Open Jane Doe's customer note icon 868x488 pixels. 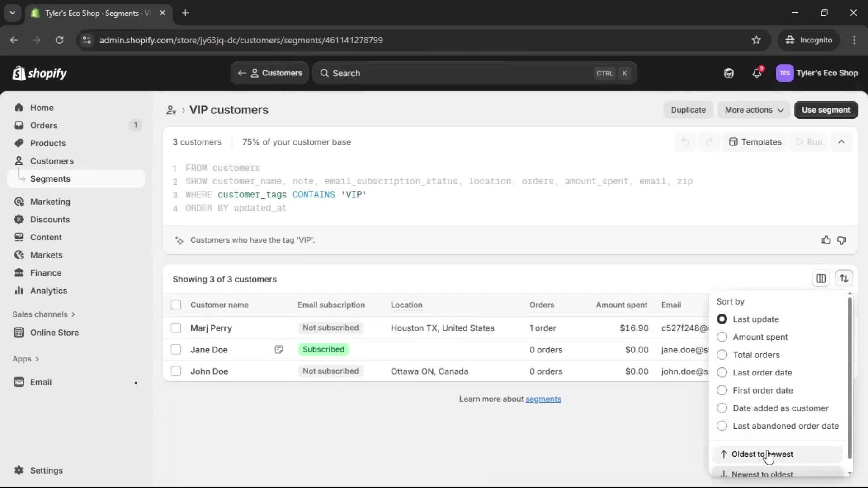coord(278,349)
